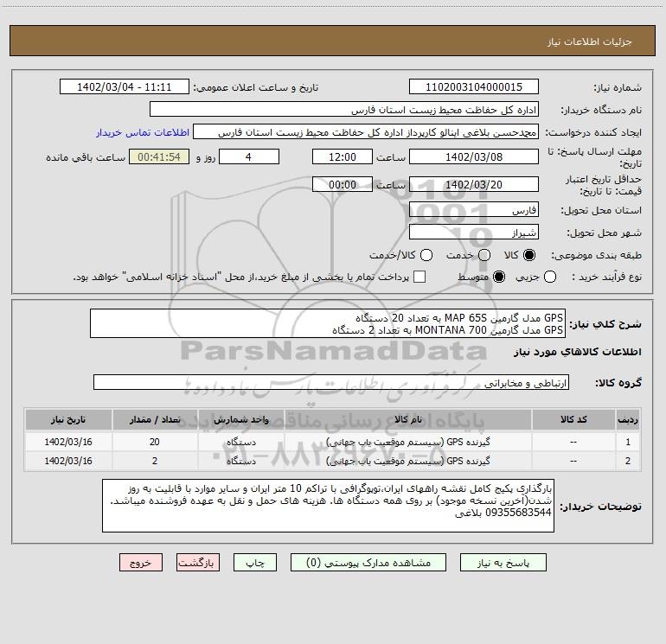
Task: Click quantity cell showing 20
Action: tap(155, 442)
